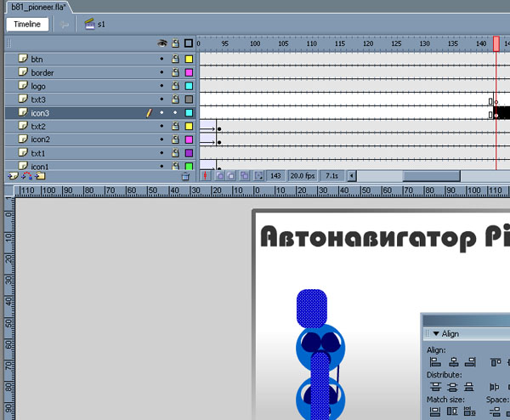The height and width of the screenshot is (420, 510).
Task: Select the icon3 layer name
Action: point(40,113)
